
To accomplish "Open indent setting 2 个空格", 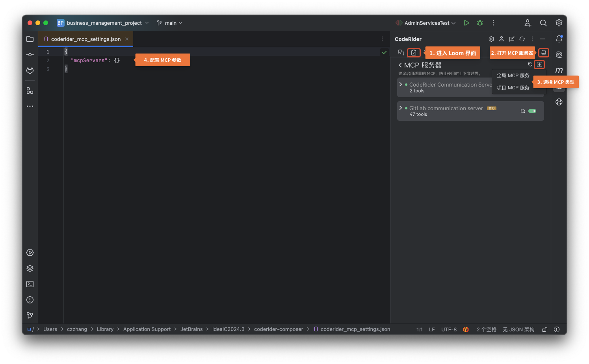I will pos(487,329).
